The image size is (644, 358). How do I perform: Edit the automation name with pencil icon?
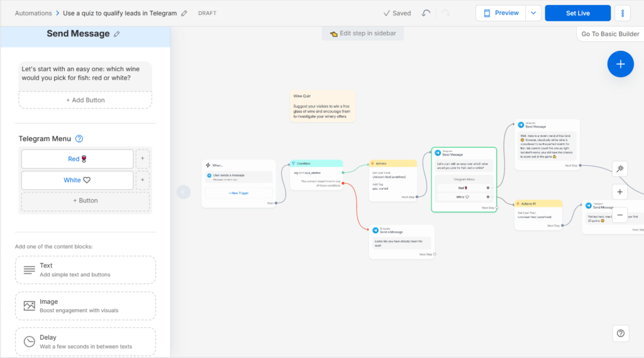point(184,13)
